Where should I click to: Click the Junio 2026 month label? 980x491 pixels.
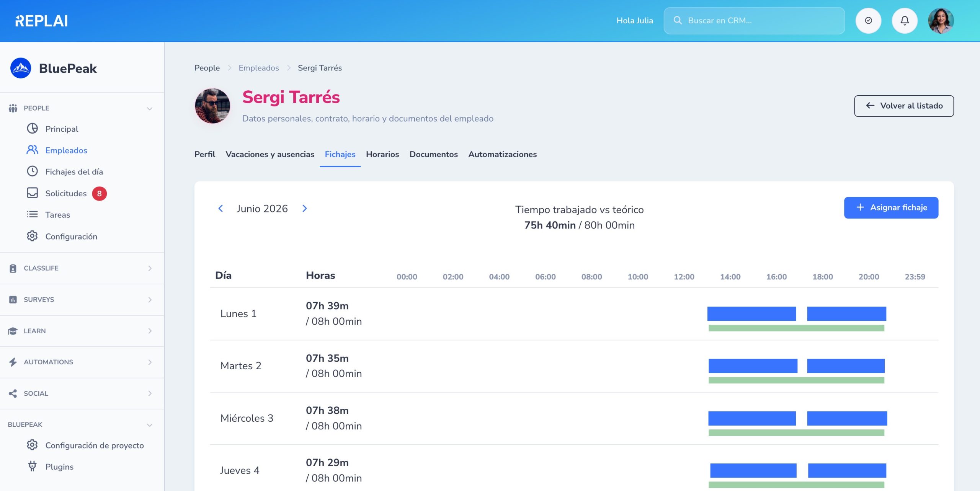pos(262,209)
